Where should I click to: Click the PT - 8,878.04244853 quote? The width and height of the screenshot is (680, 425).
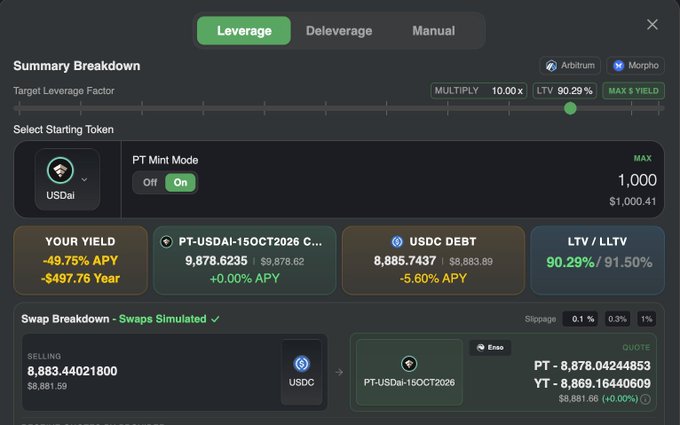pos(592,366)
